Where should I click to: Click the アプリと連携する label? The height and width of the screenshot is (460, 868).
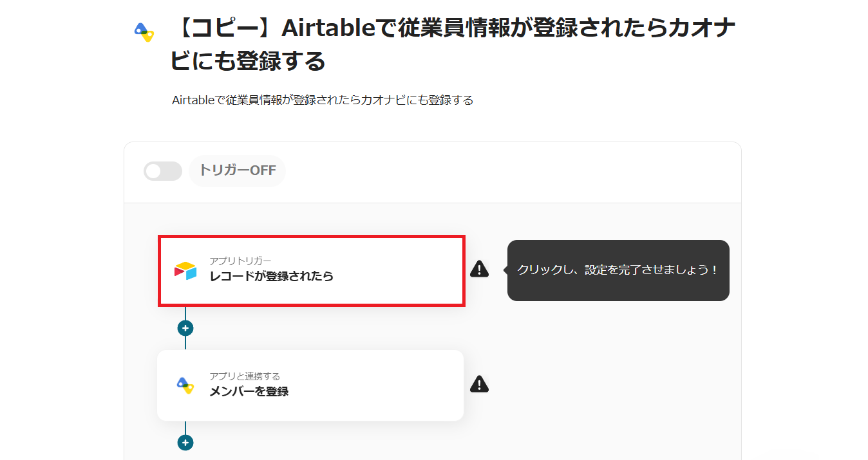point(245,376)
